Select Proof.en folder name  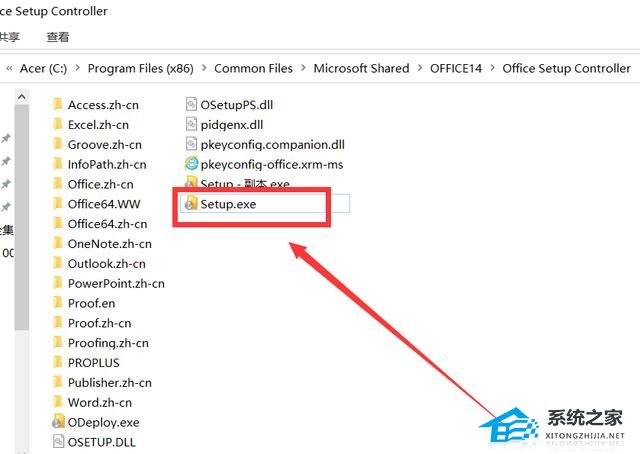pos(91,303)
